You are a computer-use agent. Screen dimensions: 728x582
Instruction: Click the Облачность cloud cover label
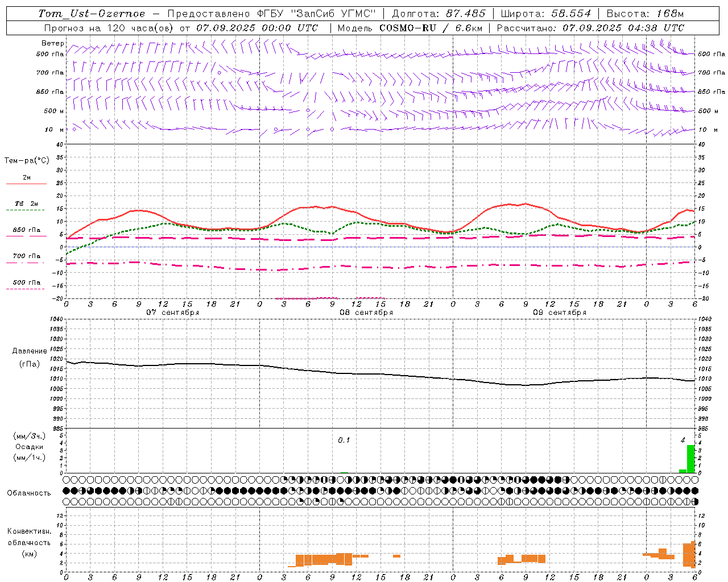pos(29,493)
